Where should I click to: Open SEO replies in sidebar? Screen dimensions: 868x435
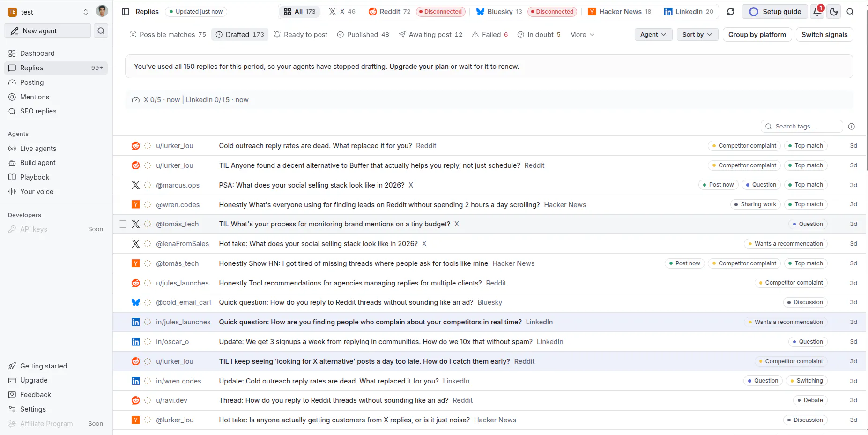click(x=56, y=111)
